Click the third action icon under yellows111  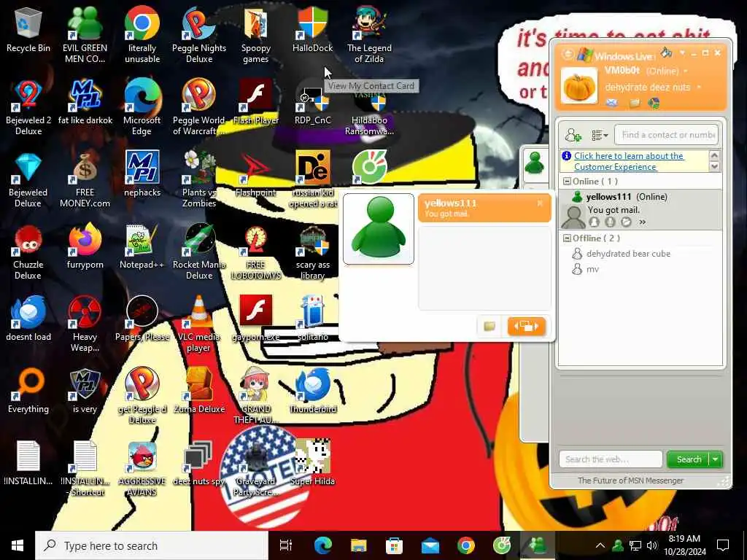coord(626,222)
